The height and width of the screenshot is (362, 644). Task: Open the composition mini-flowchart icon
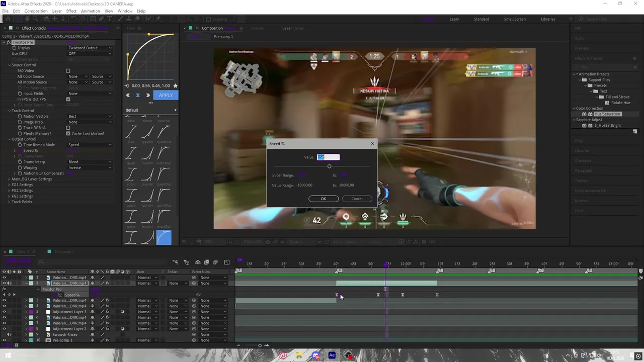click(175, 262)
